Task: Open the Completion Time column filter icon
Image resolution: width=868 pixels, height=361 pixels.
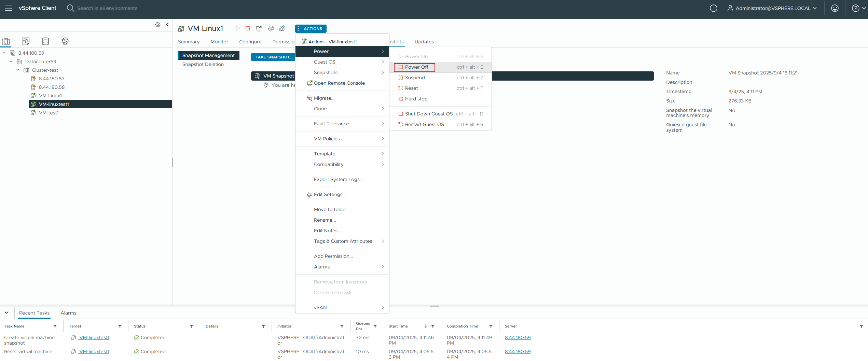Action: tap(491, 327)
